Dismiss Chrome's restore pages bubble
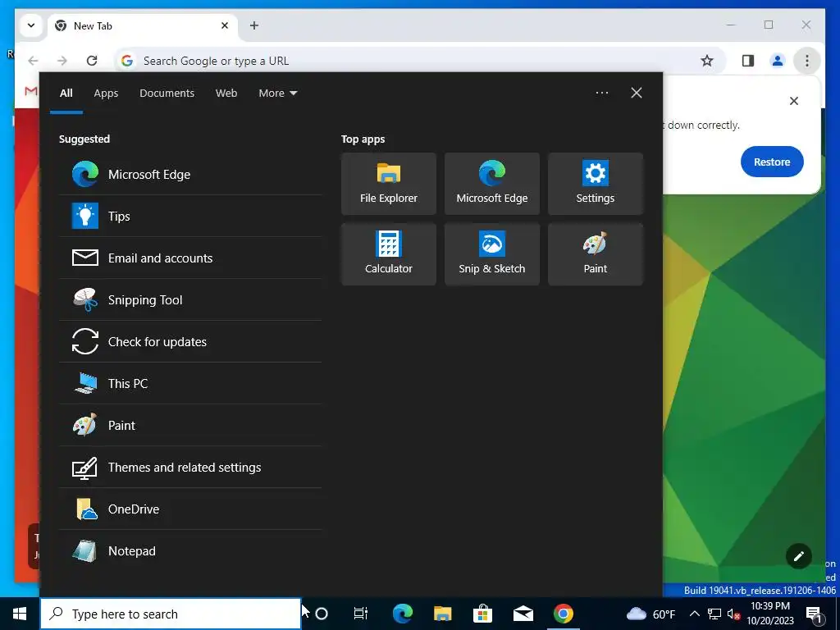This screenshot has height=630, width=840. [x=794, y=101]
